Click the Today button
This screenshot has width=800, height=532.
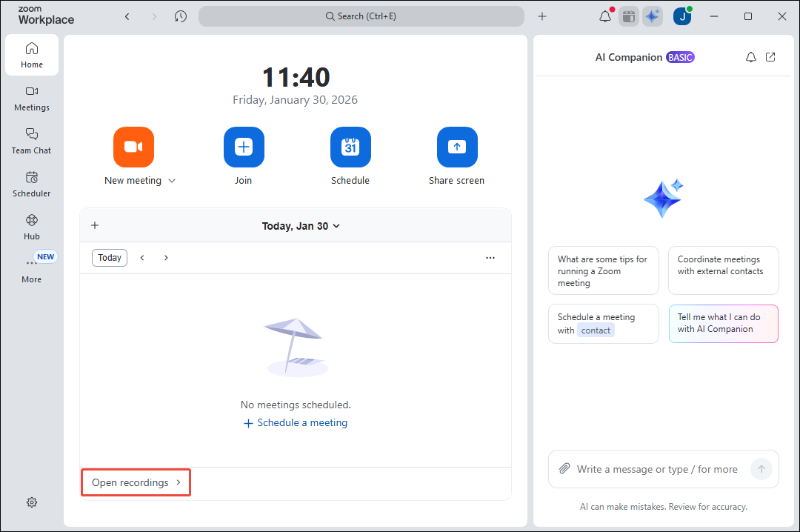coord(110,258)
